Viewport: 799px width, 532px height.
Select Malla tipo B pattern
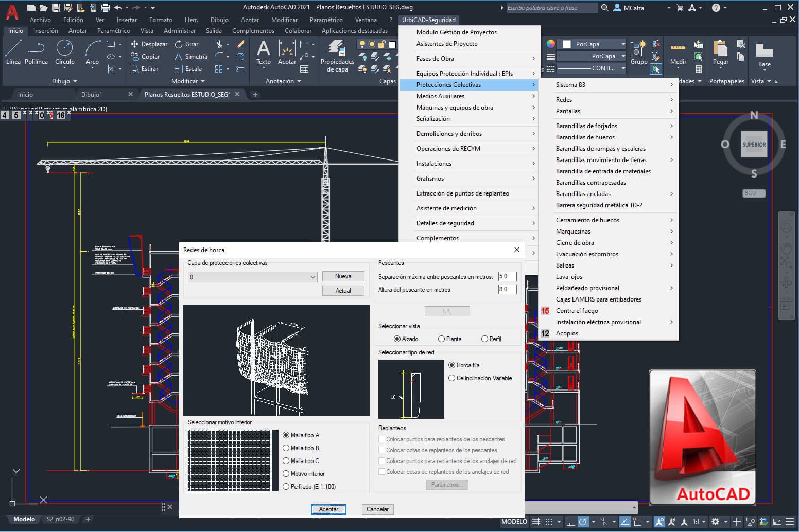(286, 448)
